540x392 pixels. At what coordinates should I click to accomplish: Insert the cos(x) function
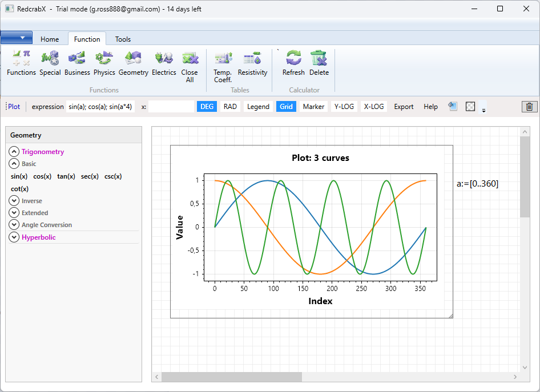click(x=42, y=176)
